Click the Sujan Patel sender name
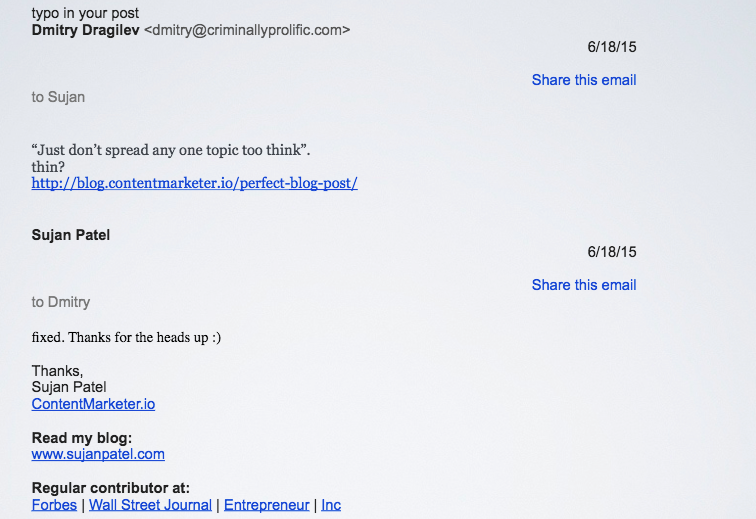The height and width of the screenshot is (519, 756). click(71, 235)
